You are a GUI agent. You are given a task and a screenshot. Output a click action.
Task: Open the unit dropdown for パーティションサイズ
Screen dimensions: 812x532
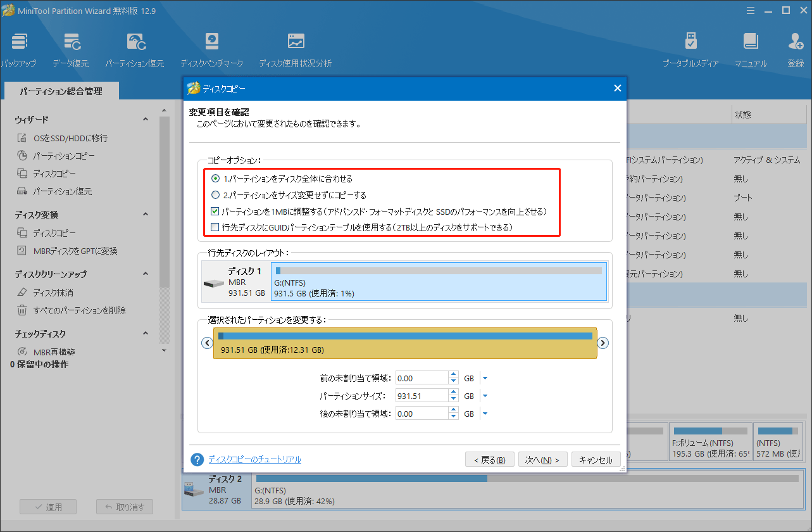pos(485,396)
